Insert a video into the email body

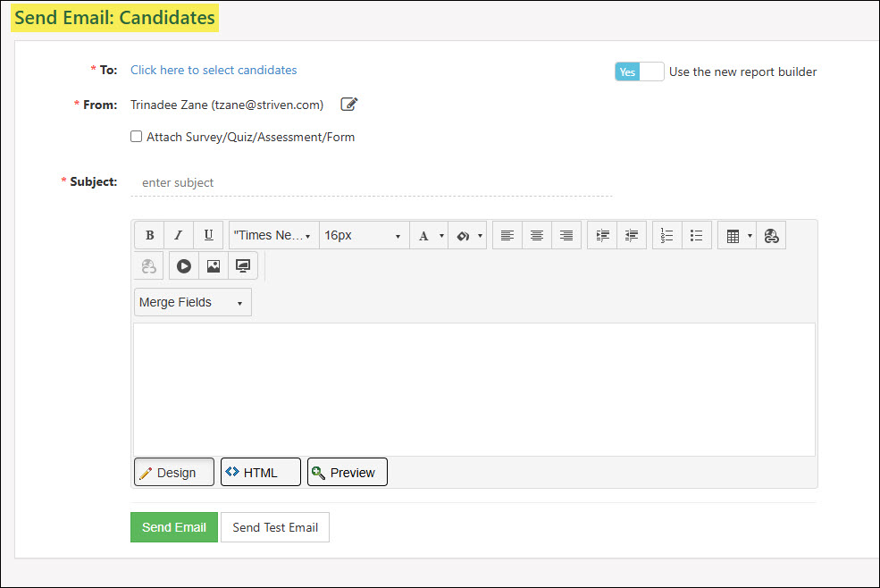coord(182,265)
